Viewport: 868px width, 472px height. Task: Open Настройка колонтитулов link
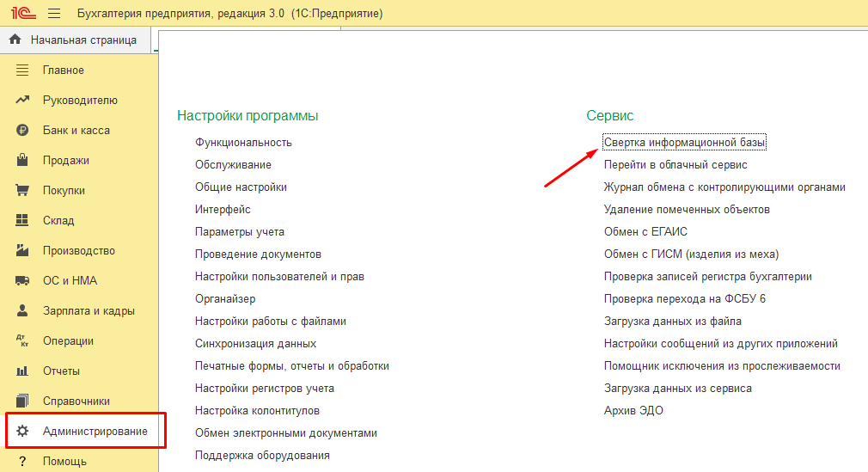(258, 410)
